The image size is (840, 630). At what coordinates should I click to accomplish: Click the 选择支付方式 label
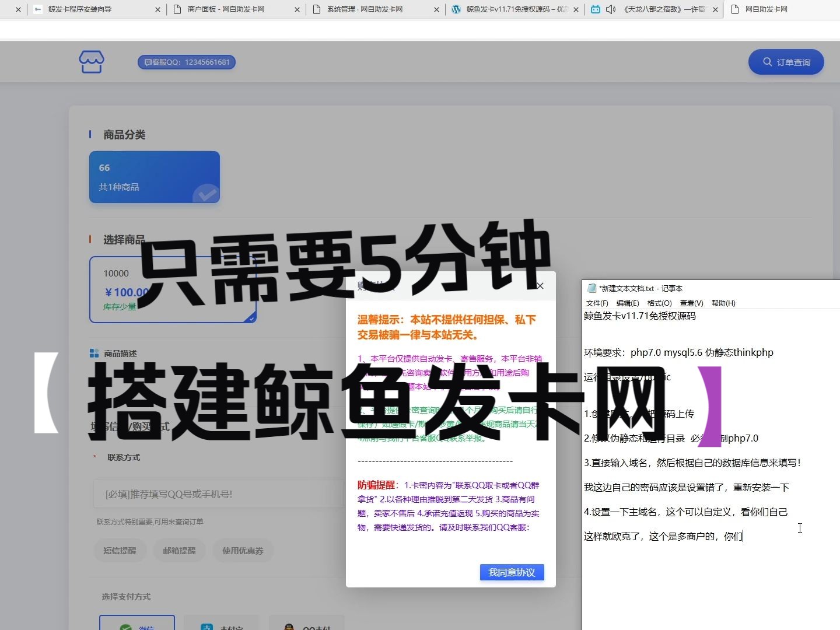(126, 597)
